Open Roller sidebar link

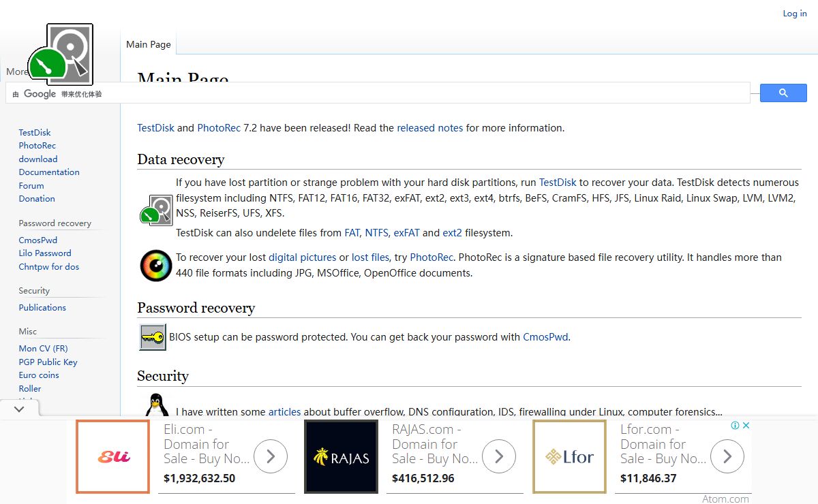point(30,389)
